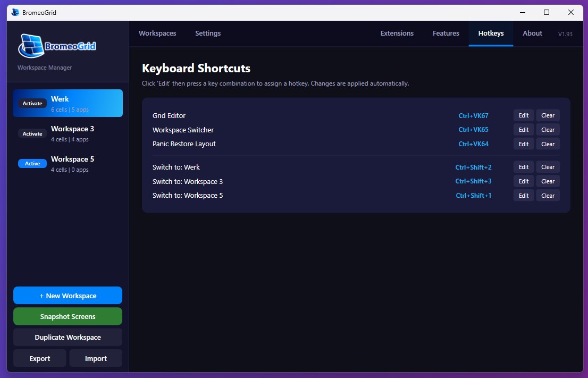Open the About tab

[x=532, y=33]
